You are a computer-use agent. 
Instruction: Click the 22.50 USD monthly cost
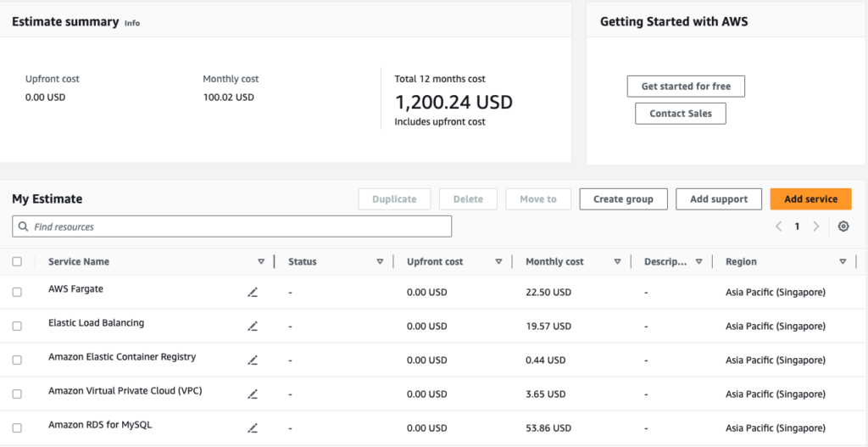coord(548,292)
